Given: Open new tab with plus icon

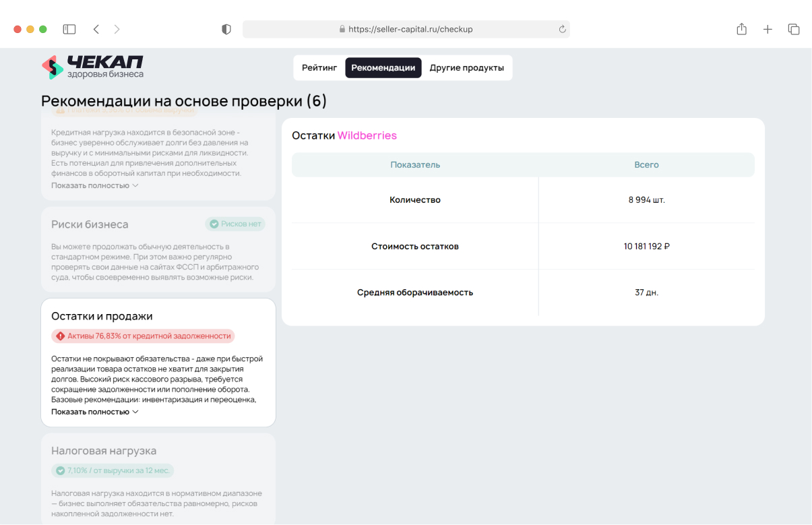Looking at the screenshot, I should click(768, 30).
